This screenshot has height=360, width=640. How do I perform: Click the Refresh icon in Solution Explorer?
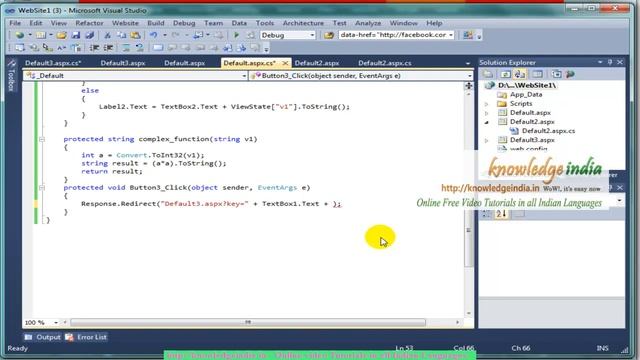[x=505, y=74]
